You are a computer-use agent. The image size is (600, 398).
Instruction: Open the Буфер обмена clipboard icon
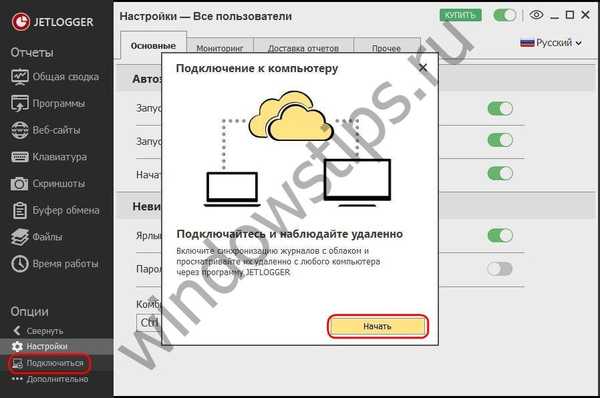20,210
